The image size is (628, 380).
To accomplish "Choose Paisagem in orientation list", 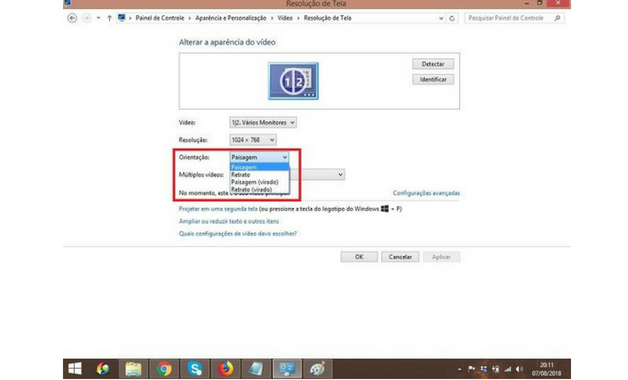I will tap(259, 167).
